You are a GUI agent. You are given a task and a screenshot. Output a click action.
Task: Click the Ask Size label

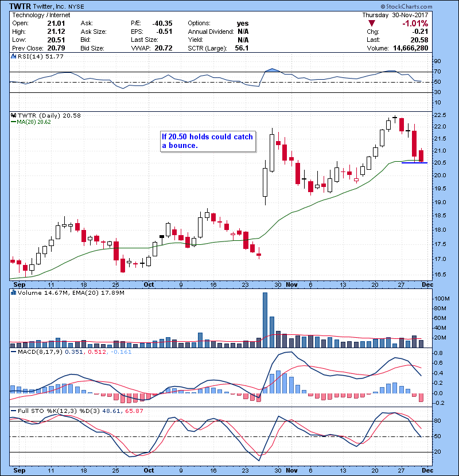click(94, 32)
